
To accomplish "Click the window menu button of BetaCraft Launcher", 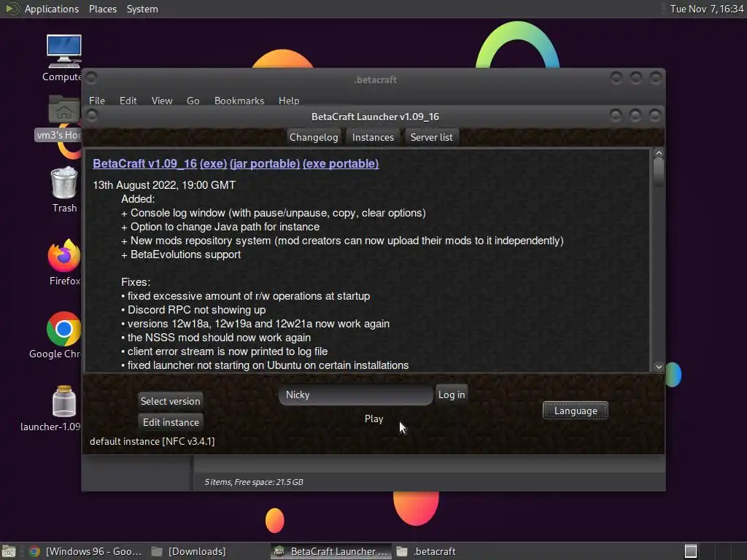I will [92, 115].
